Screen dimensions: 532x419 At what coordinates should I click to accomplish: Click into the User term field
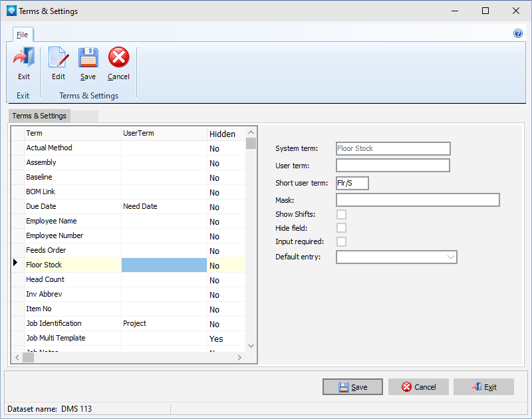tap(392, 166)
